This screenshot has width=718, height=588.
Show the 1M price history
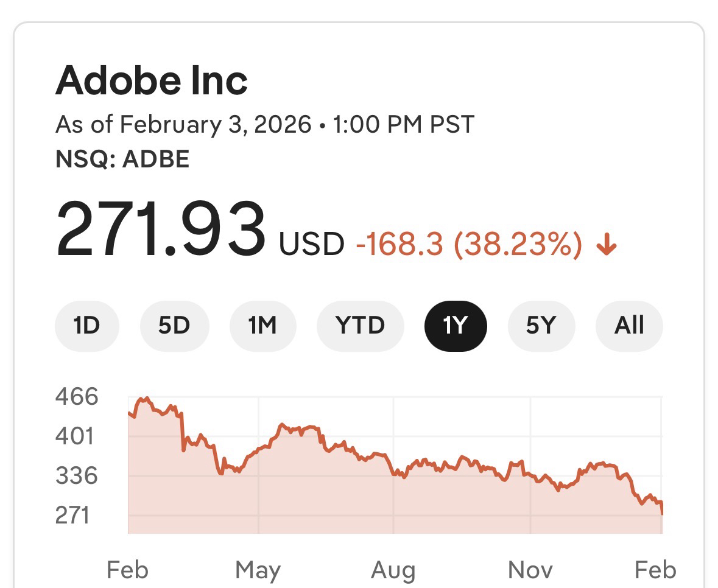pos(262,326)
